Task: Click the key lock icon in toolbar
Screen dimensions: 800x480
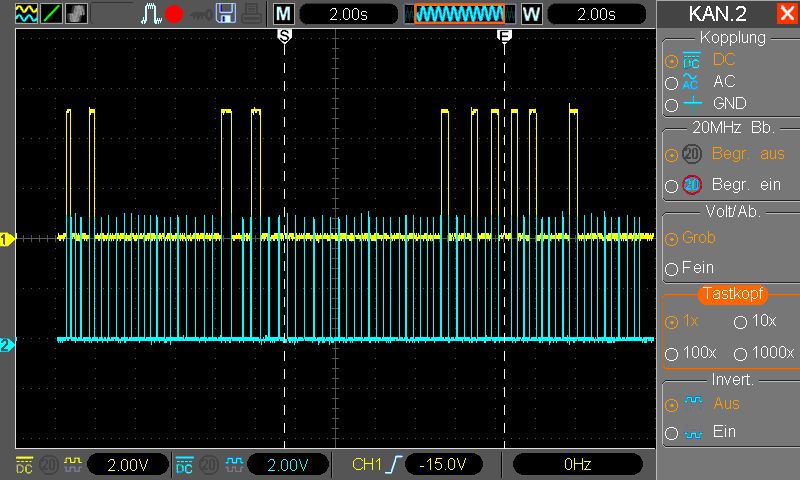Action: click(199, 14)
